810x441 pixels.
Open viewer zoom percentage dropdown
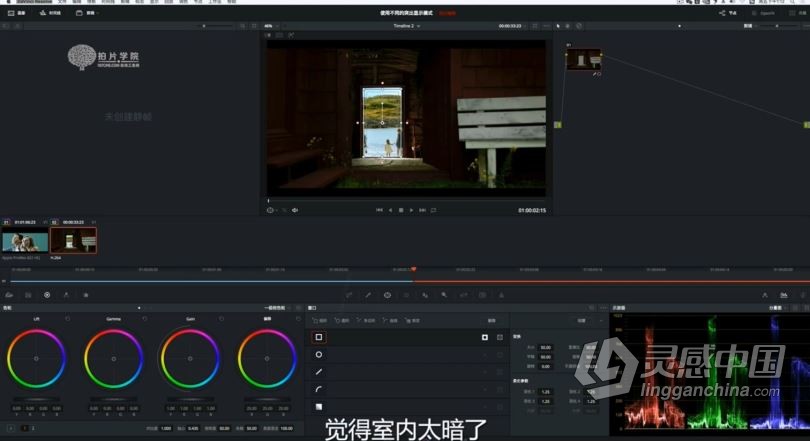coord(270,26)
